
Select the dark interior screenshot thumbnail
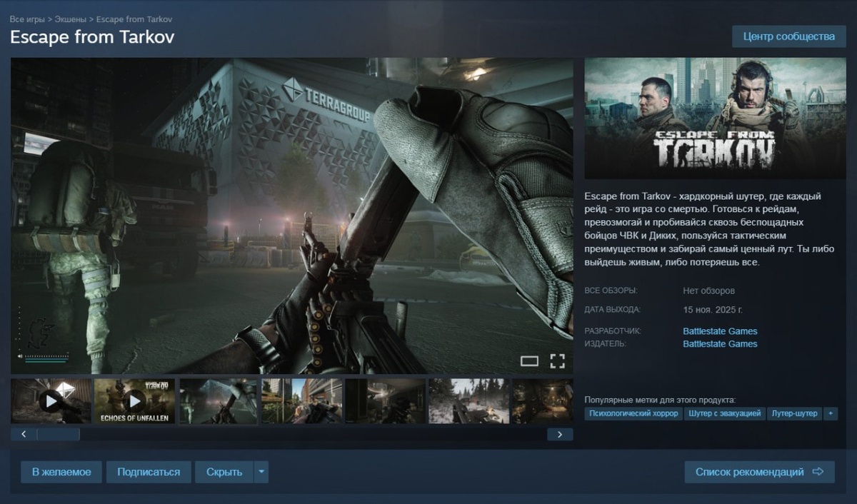[385, 401]
